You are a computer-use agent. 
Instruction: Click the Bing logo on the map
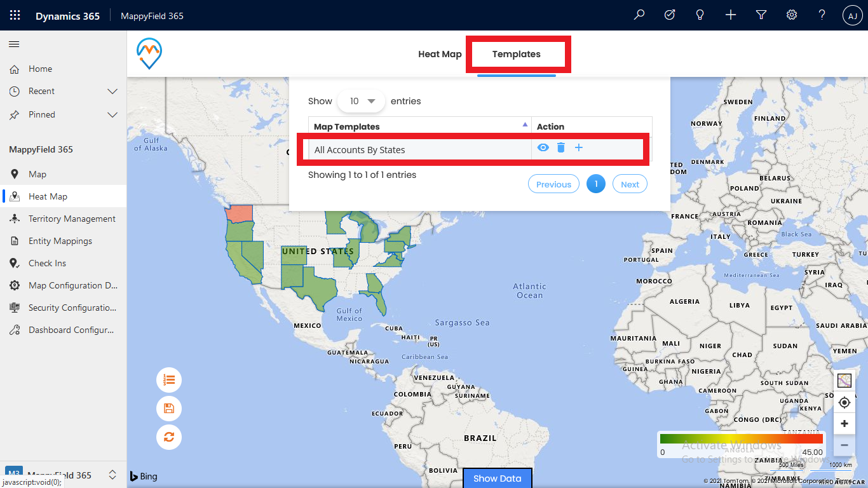tap(144, 476)
